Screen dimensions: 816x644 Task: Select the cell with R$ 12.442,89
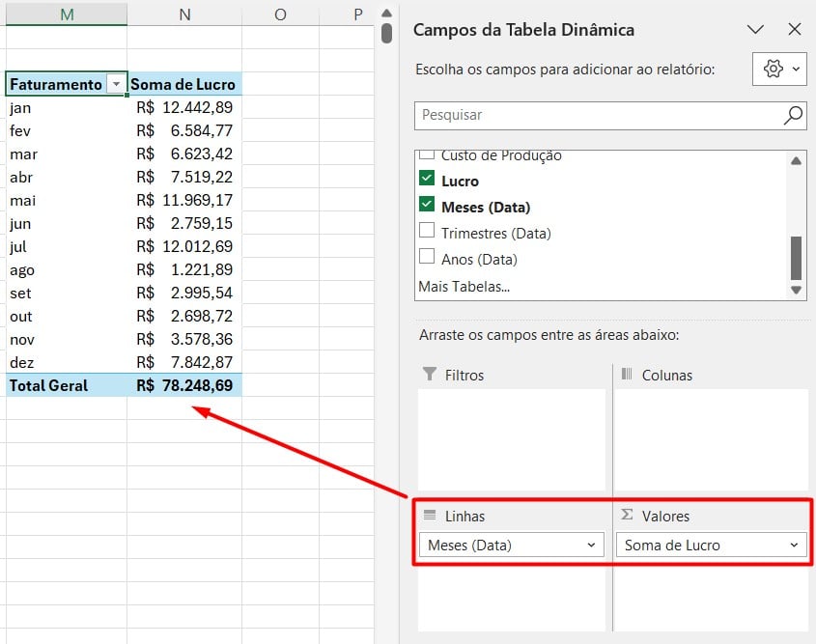184,107
